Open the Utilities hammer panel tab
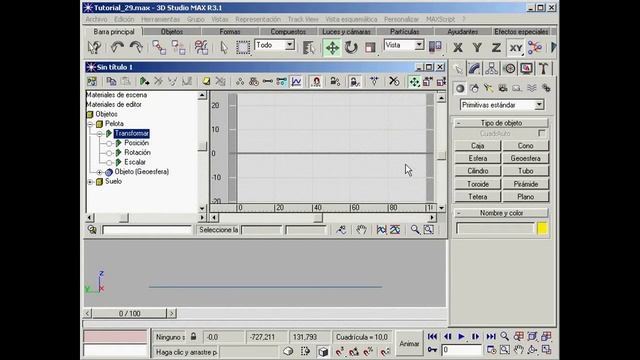This screenshot has height=360, width=640. click(544, 68)
